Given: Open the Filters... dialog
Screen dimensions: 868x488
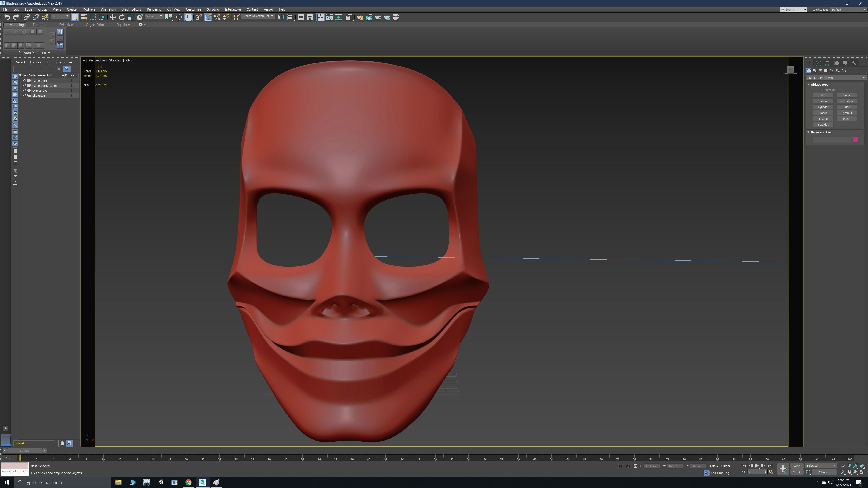Looking at the screenshot, I should 824,472.
